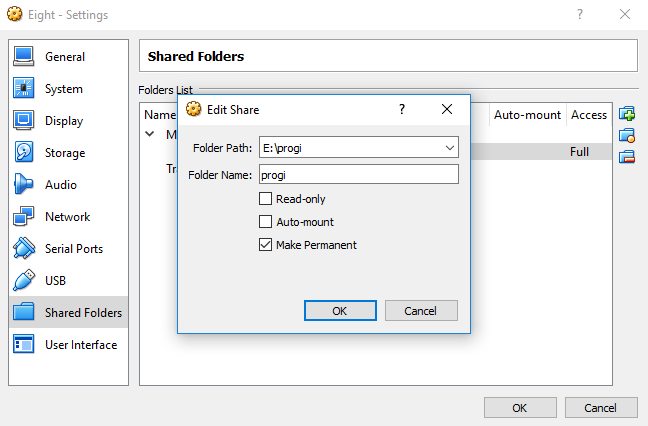Click the remove shared folder icon
The height and width of the screenshot is (426, 648).
[x=627, y=157]
